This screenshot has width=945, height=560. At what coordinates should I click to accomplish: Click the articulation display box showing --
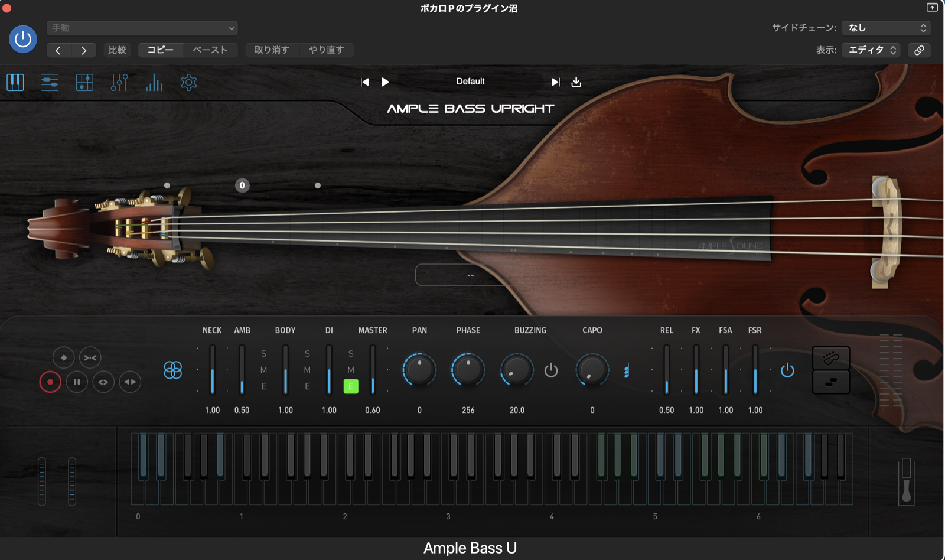pos(470,275)
